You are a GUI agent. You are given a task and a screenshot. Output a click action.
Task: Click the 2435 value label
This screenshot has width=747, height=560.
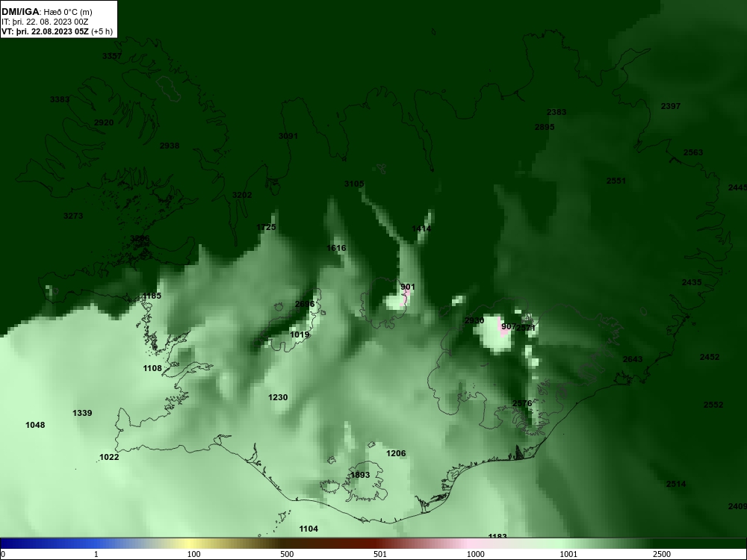692,282
